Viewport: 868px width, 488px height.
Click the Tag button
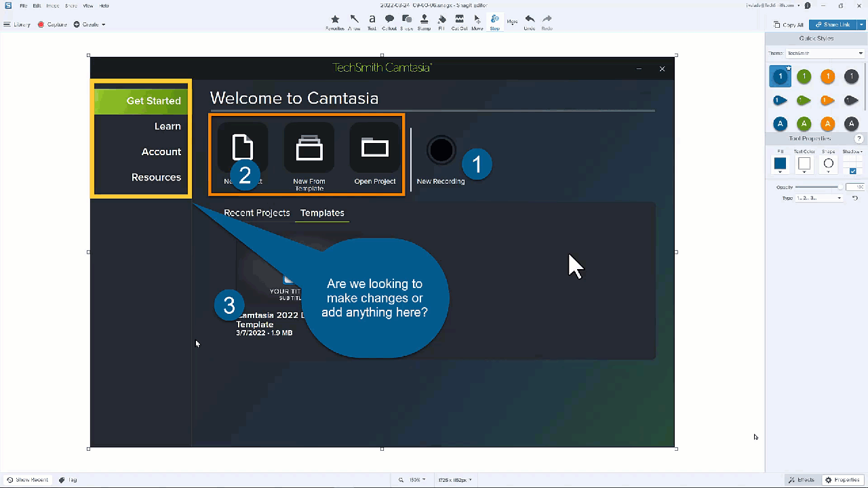tap(68, 480)
